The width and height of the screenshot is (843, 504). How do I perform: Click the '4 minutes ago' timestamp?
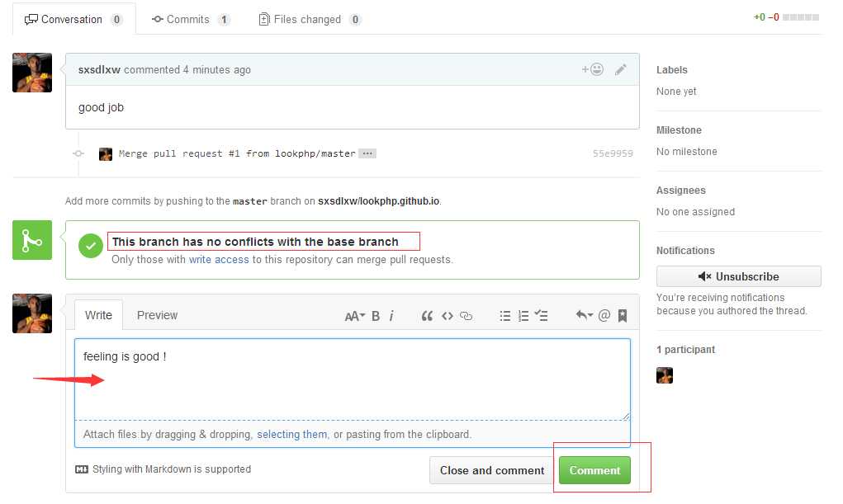[216, 70]
